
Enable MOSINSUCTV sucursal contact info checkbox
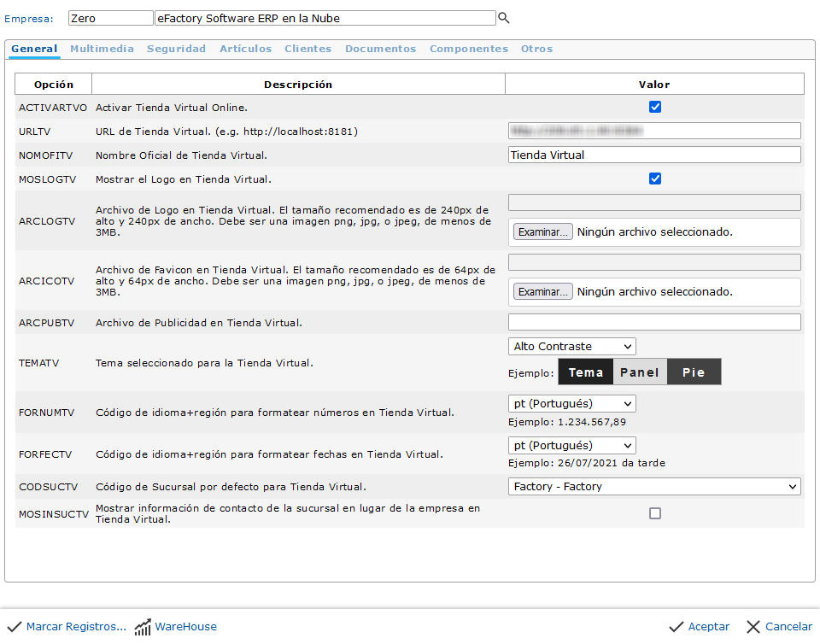655,513
